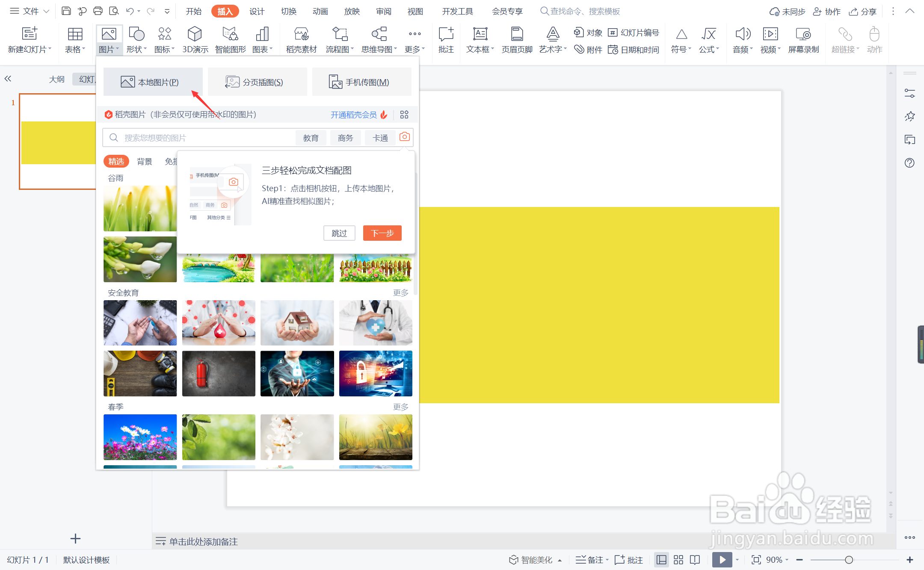Insert Attachment (附件)
Screen dimensions: 924x570
coord(588,50)
